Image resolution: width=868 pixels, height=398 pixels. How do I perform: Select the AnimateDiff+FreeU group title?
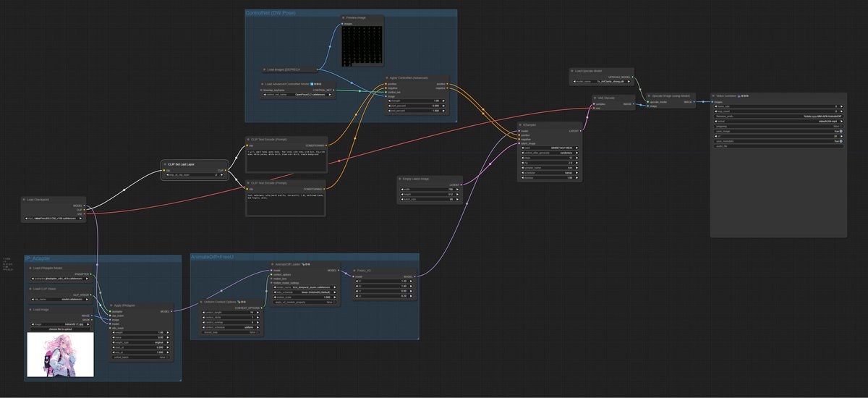[x=213, y=257]
